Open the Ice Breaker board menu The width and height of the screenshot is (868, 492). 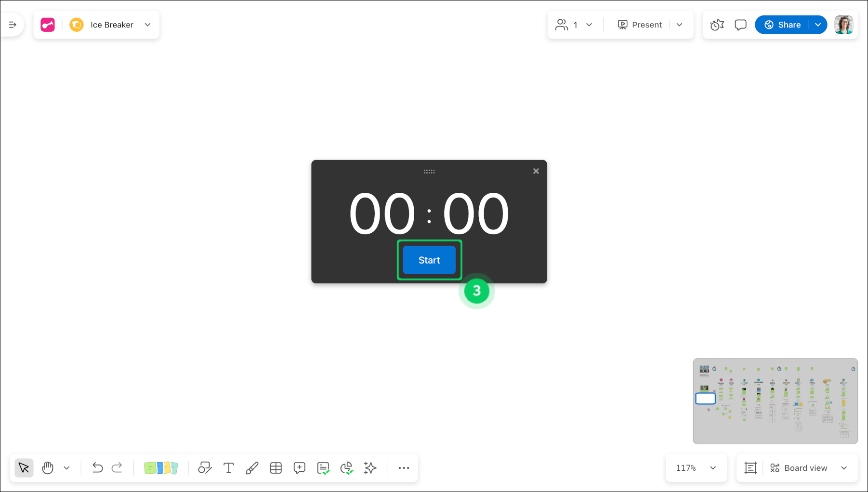(147, 25)
